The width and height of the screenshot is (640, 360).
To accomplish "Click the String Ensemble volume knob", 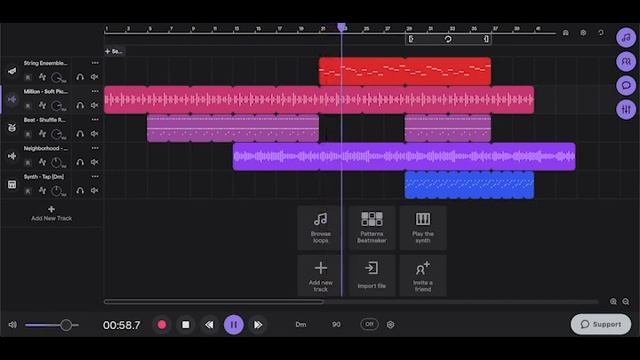I will [x=58, y=77].
